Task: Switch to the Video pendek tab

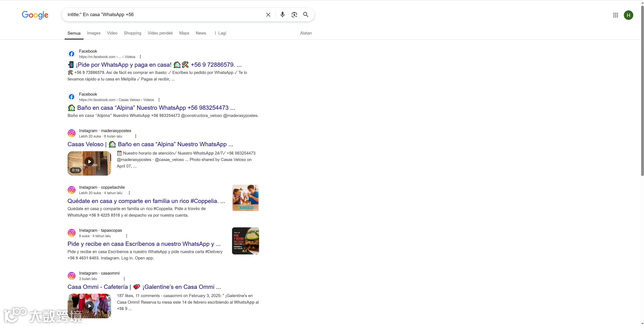Action: 160,33
